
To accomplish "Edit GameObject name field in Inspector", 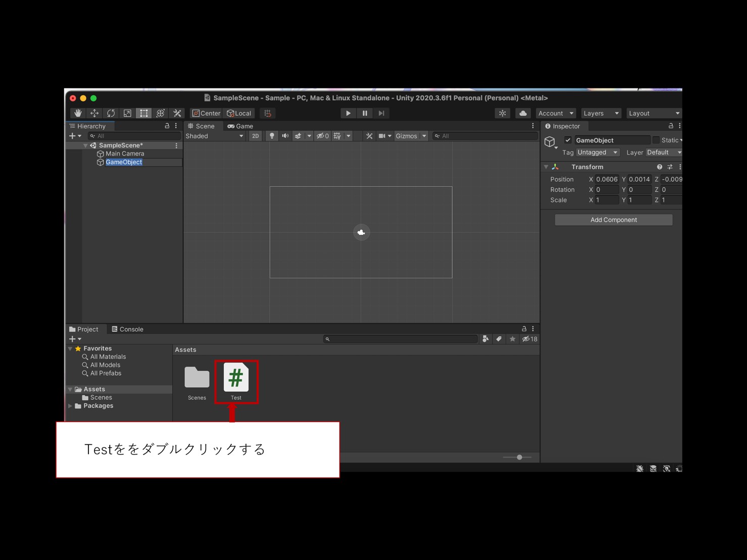I will pos(612,140).
